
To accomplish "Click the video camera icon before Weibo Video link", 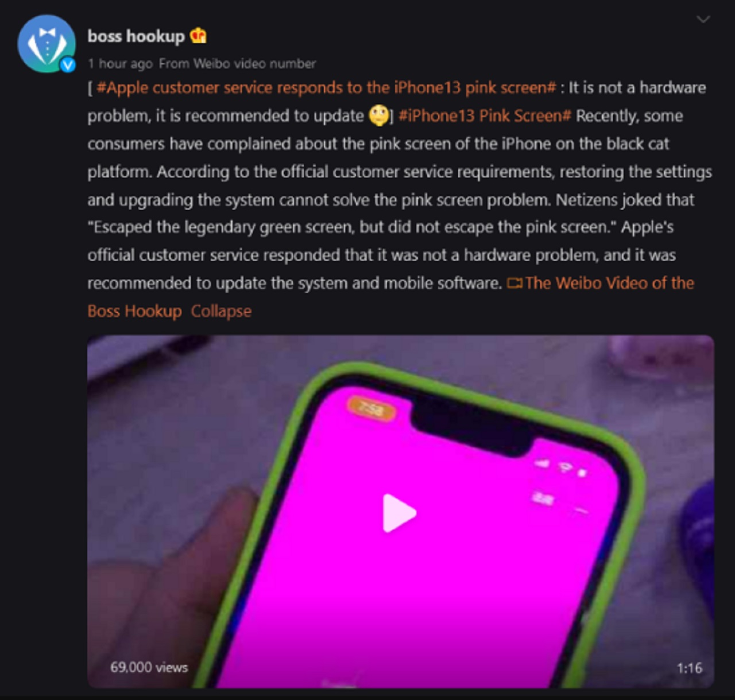I will click(x=514, y=283).
